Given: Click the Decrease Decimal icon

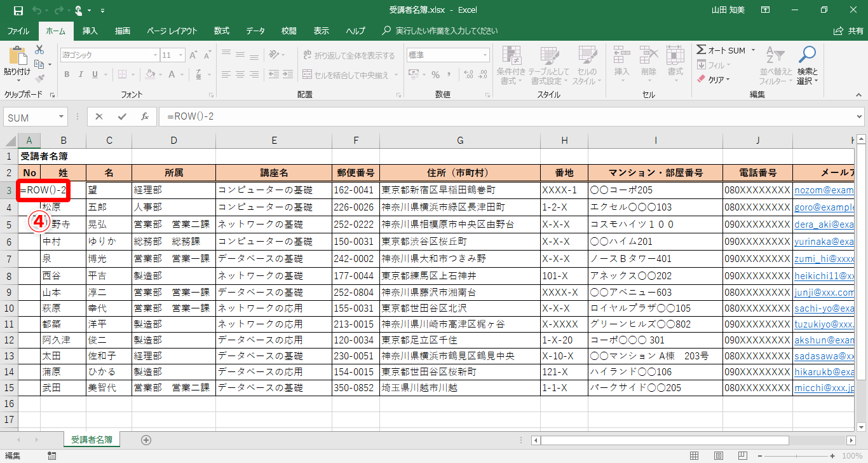Looking at the screenshot, I should [x=482, y=74].
